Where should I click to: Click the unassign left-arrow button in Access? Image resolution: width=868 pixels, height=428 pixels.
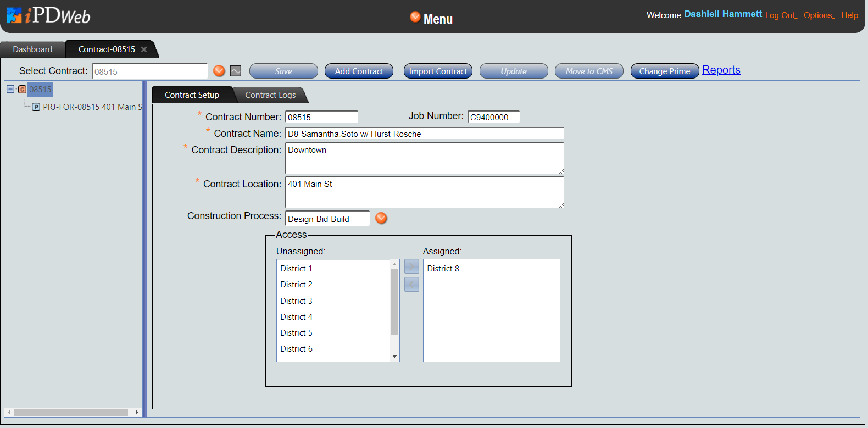pyautogui.click(x=411, y=285)
